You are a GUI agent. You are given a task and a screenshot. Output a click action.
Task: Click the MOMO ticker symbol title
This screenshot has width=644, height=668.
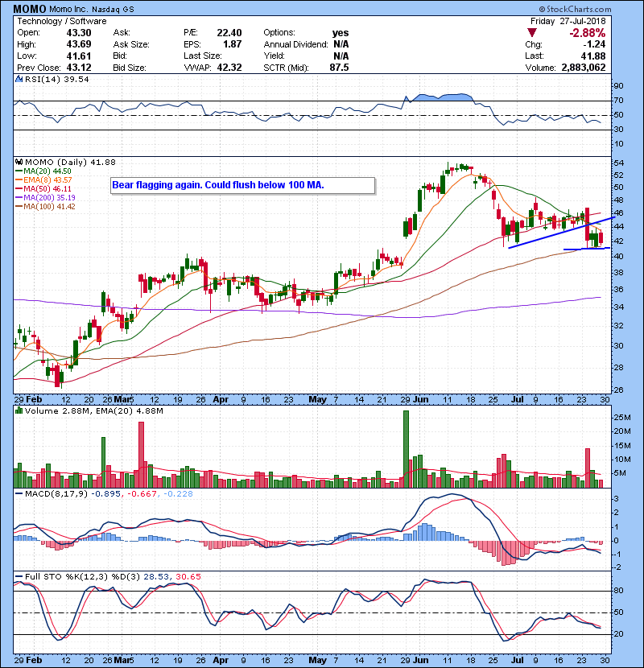[x=30, y=9]
